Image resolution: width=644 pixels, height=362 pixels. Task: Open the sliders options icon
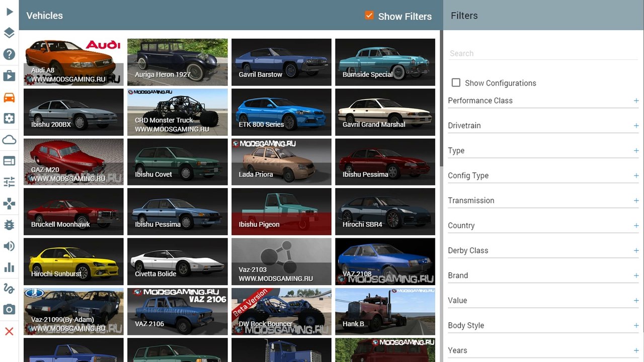point(9,182)
